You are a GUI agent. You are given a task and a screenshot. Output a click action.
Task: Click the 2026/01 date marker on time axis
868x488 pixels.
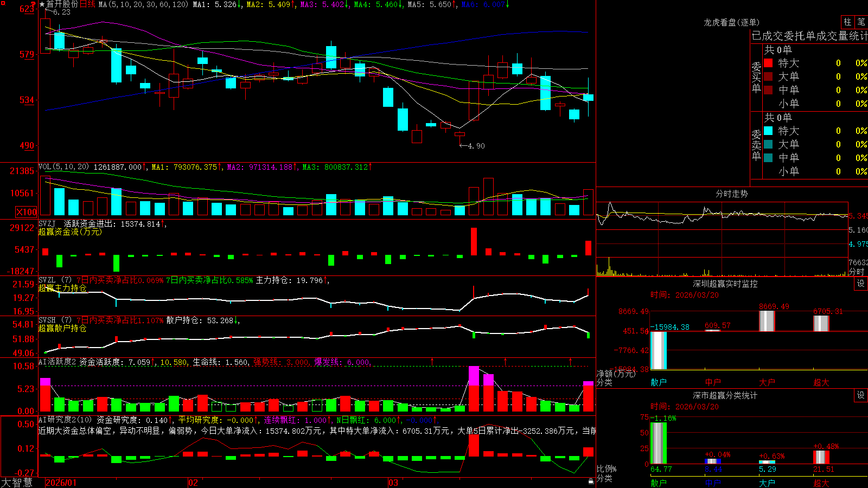pyautogui.click(x=61, y=483)
